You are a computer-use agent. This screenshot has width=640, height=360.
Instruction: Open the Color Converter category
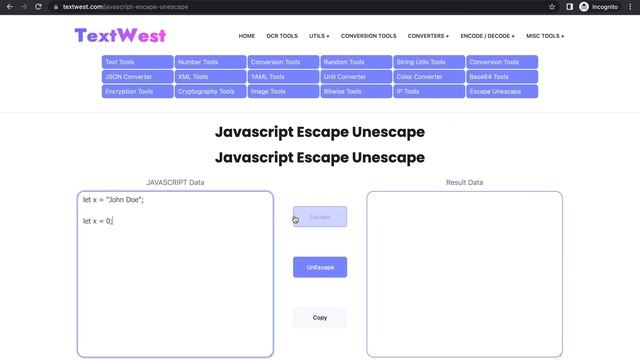429,77
